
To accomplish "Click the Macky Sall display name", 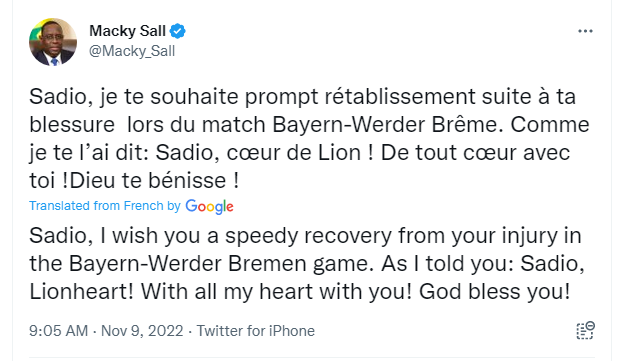I will [x=127, y=31].
